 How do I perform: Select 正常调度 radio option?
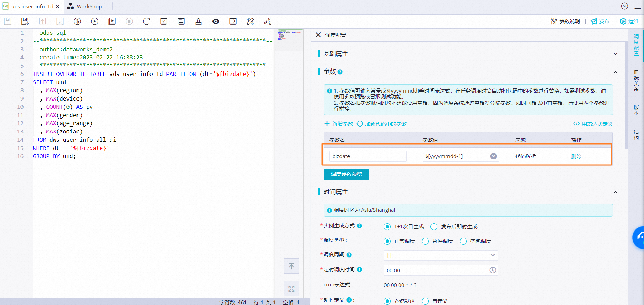point(387,241)
